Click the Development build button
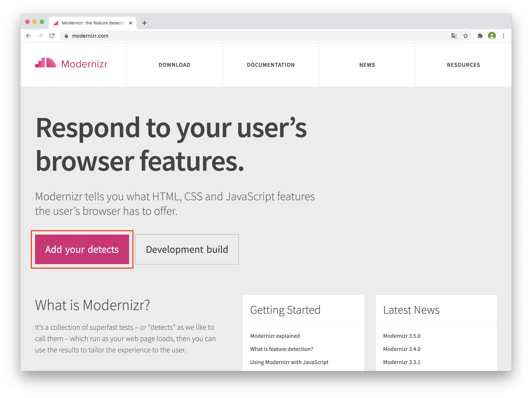This screenshot has height=398, width=532. point(187,249)
